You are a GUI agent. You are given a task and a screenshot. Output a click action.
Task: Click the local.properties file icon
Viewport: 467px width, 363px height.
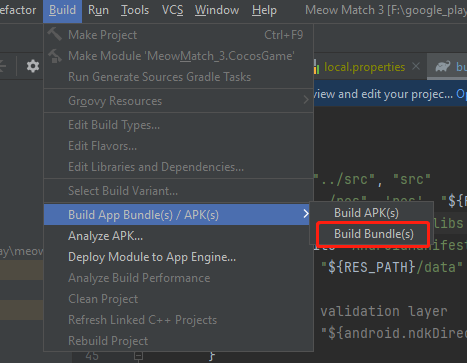coord(316,67)
